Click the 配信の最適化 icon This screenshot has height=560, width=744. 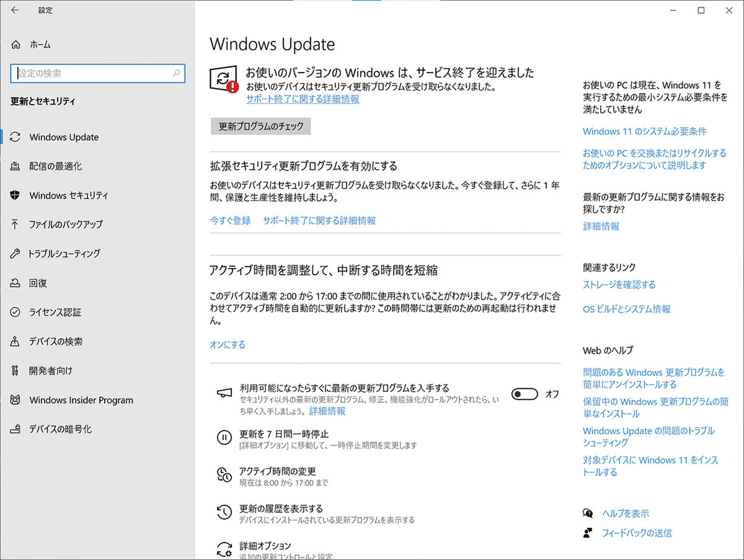tap(15, 166)
